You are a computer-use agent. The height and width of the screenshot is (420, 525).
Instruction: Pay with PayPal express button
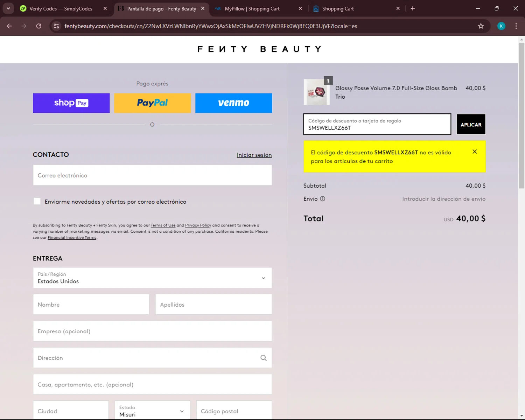point(153,103)
